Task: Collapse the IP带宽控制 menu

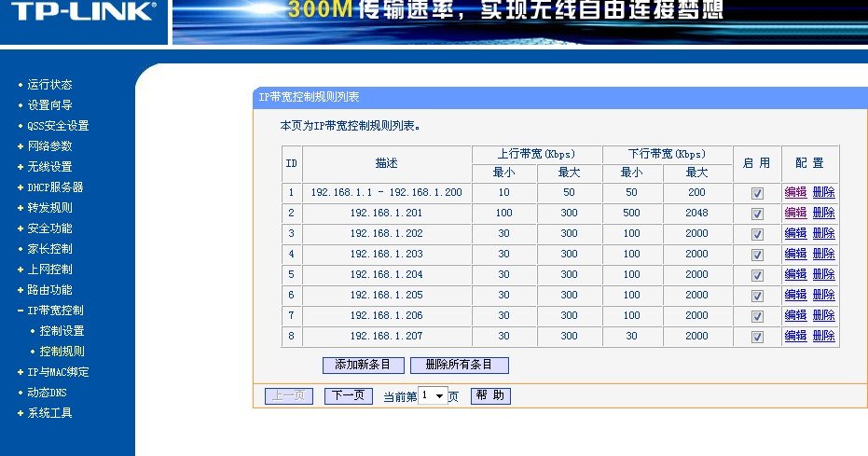Action: pyautogui.click(x=55, y=310)
